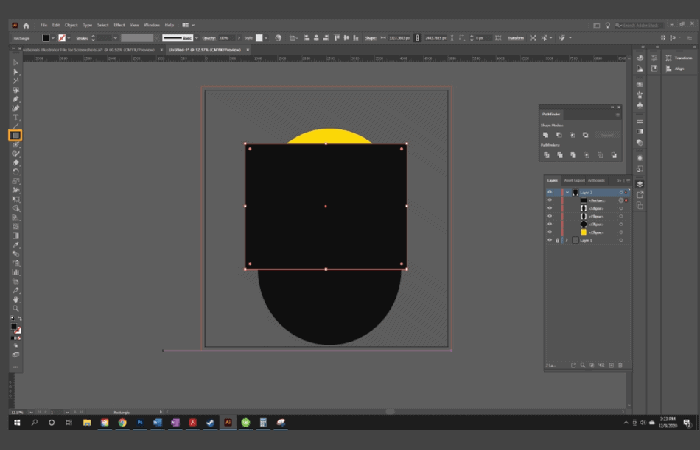The height and width of the screenshot is (450, 700).
Task: Select the Hand tool
Action: point(16,300)
